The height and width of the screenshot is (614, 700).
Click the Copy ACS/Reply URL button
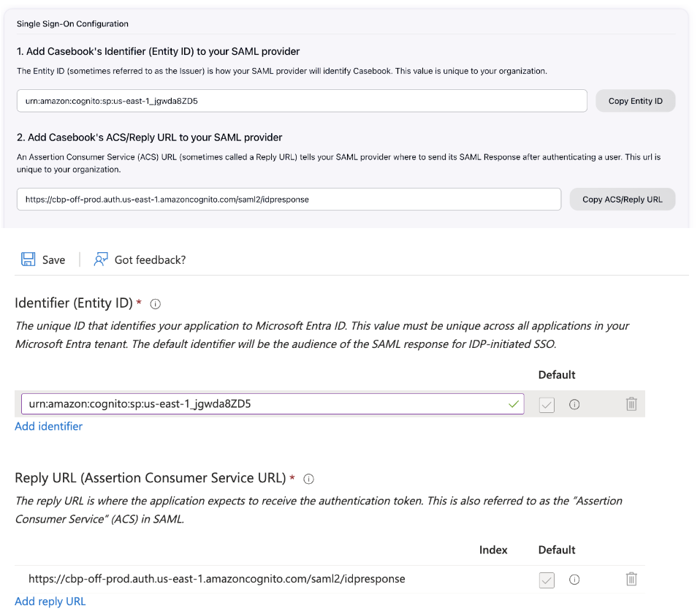[x=622, y=199]
